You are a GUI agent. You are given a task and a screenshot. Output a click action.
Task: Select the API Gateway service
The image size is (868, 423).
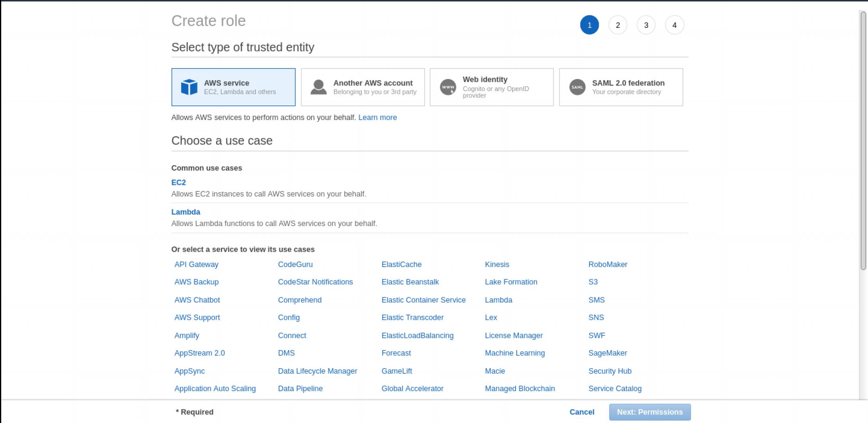click(x=196, y=264)
